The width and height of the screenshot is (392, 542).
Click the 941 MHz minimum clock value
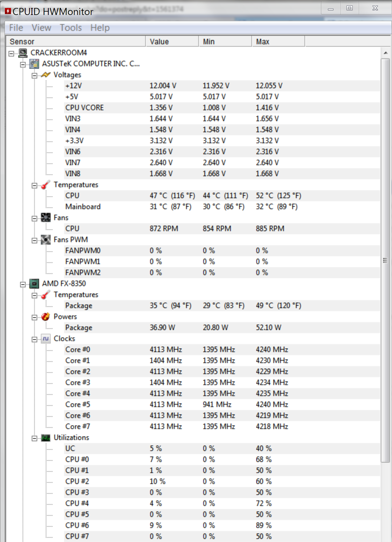point(217,405)
